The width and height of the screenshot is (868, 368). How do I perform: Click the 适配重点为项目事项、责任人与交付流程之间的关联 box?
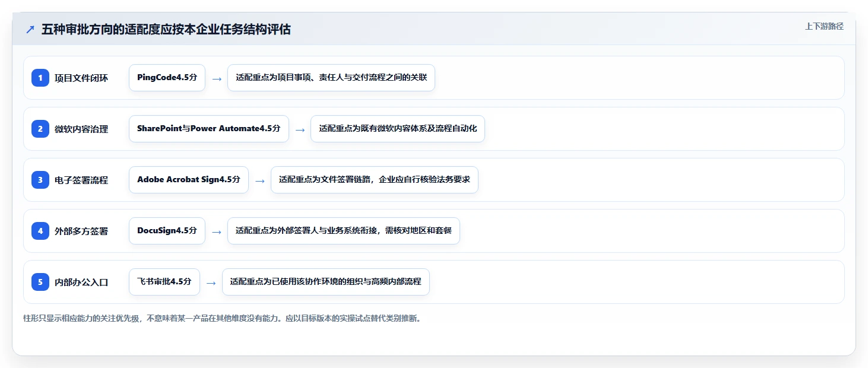tap(331, 78)
